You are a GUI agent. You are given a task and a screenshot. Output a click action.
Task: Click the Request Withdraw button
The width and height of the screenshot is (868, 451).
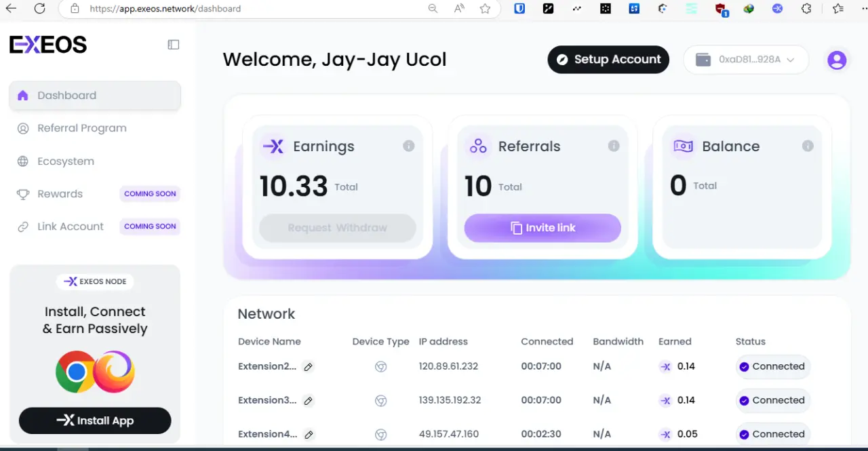pos(338,228)
